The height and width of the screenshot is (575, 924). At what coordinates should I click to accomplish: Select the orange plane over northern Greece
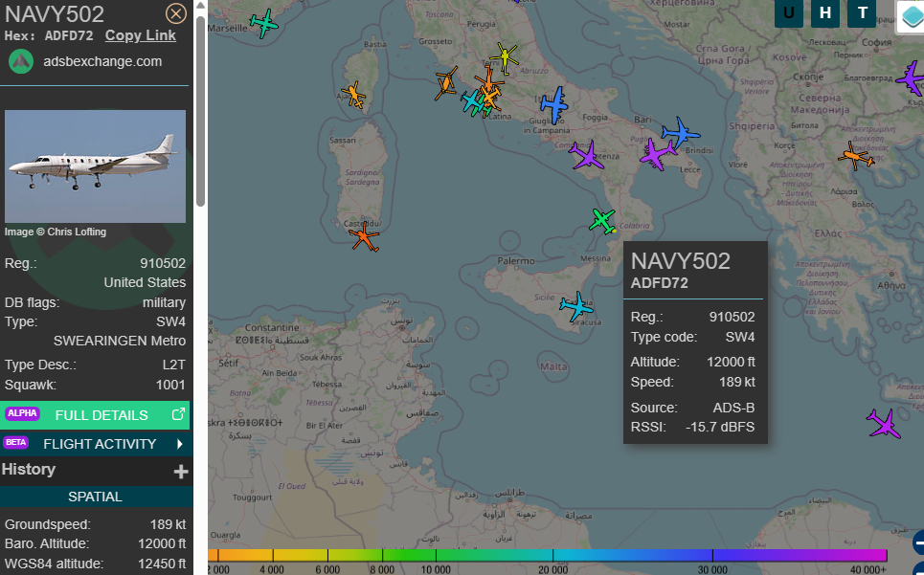click(x=856, y=156)
